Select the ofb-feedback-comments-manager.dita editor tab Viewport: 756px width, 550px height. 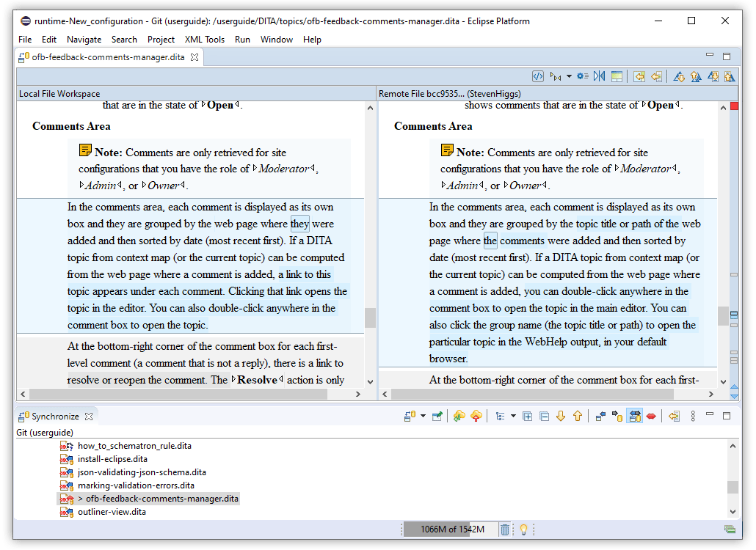[x=108, y=56]
